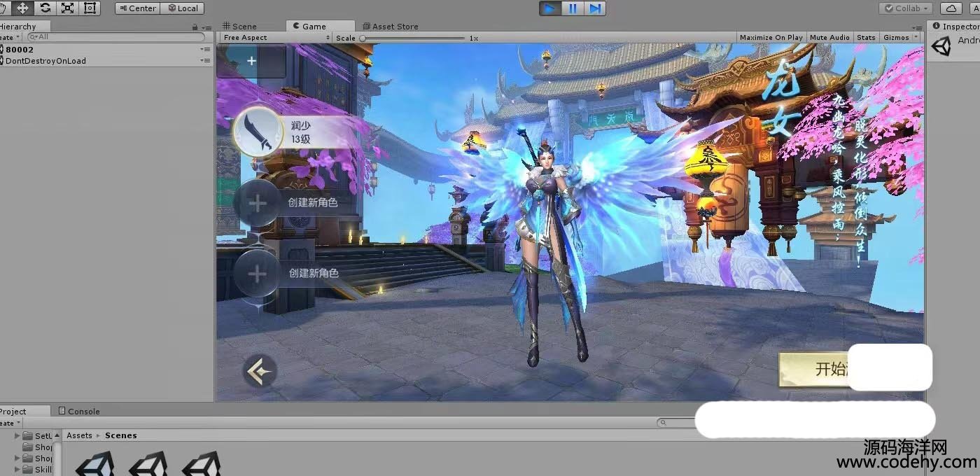The image size is (980, 476).
Task: Toggle the Hierarchy panel lock icon
Action: coord(195,27)
